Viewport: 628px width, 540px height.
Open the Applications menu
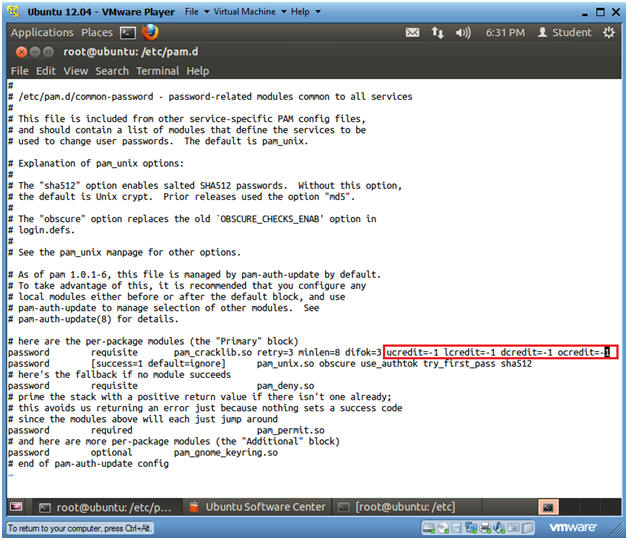point(42,32)
